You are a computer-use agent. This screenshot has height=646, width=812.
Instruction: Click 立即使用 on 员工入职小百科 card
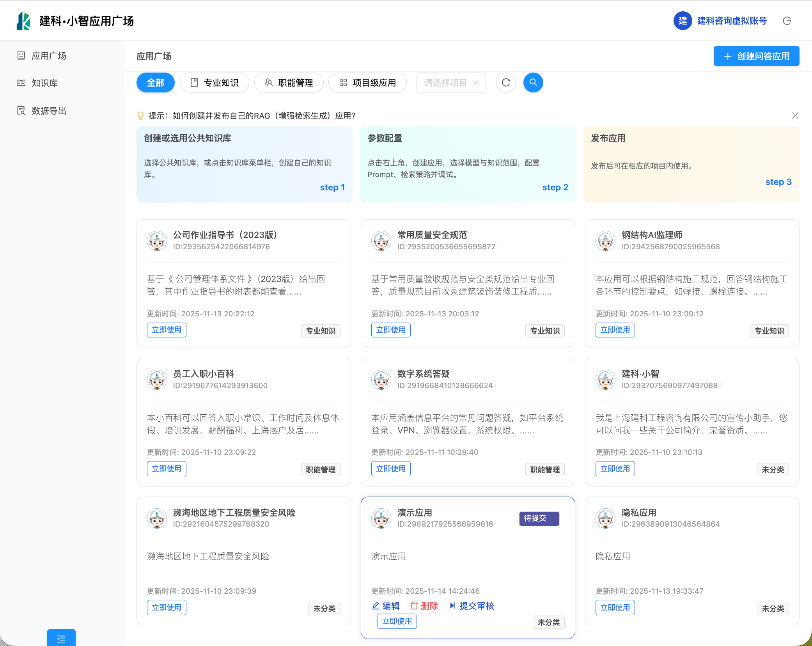167,469
